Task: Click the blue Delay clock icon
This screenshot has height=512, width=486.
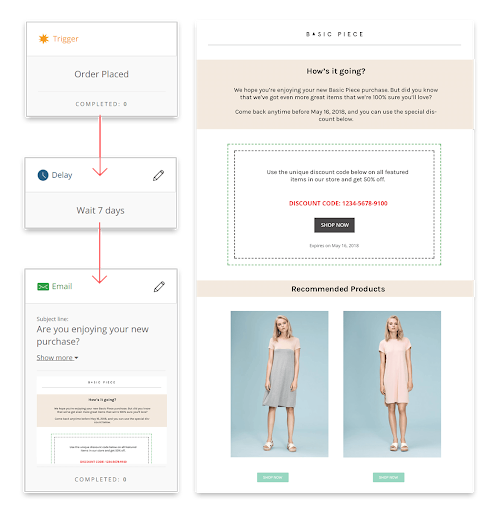Action: (x=43, y=175)
